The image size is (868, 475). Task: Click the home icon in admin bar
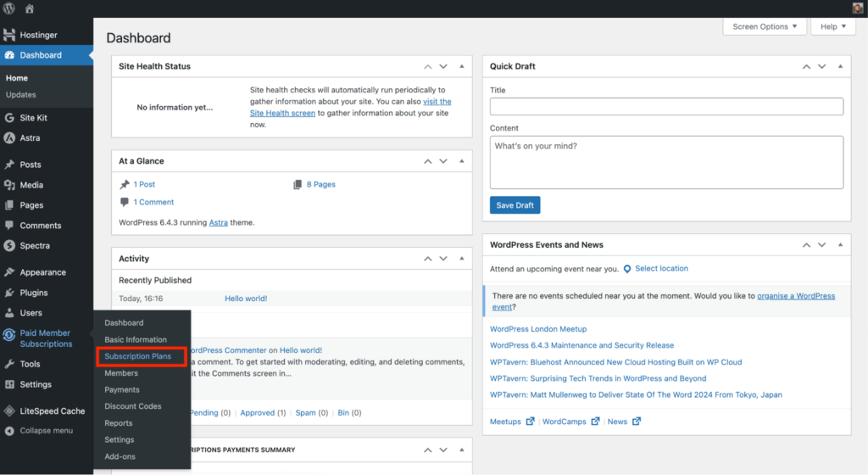point(30,8)
